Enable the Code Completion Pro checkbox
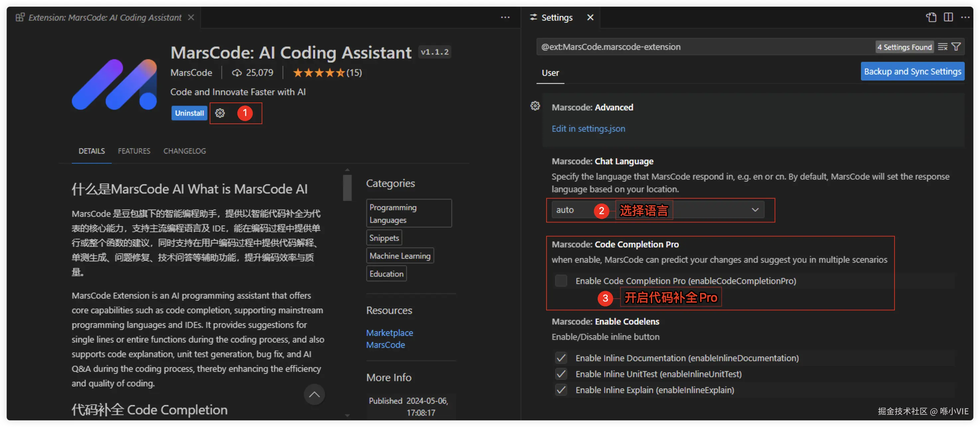Screen dimensions: 980x427 point(561,281)
